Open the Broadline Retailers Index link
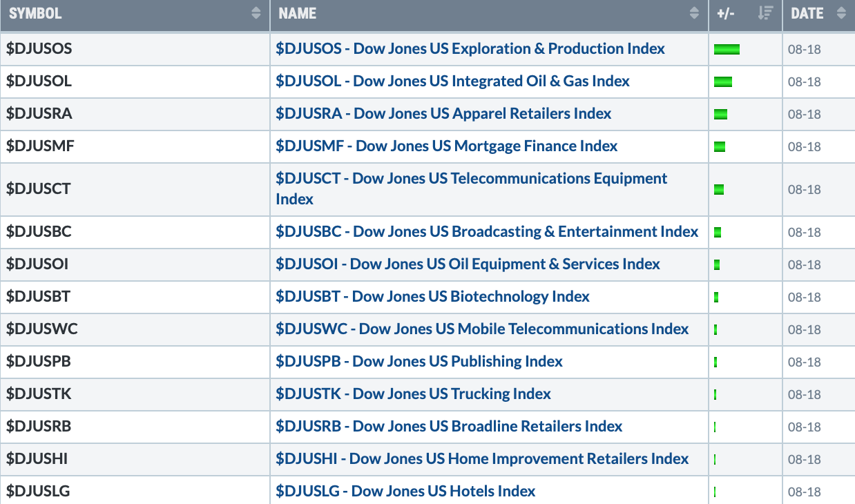Viewport: 855px width, 504px height. pyautogui.click(x=449, y=427)
